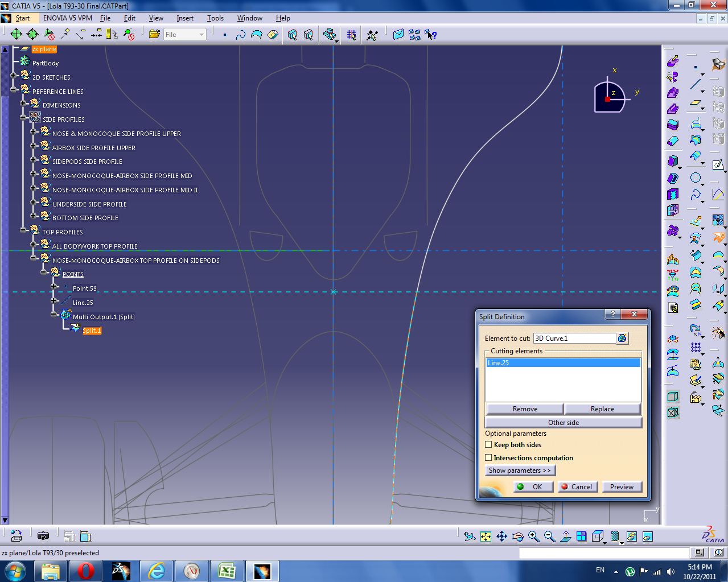Image resolution: width=728 pixels, height=582 pixels.
Task: Expand the Point.59 tree node
Action: [x=54, y=287]
